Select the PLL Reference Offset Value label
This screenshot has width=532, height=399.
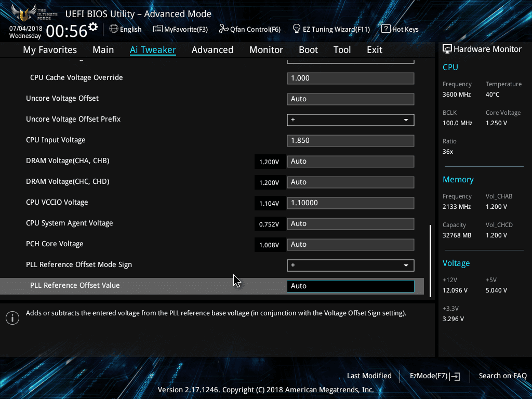[75, 285]
